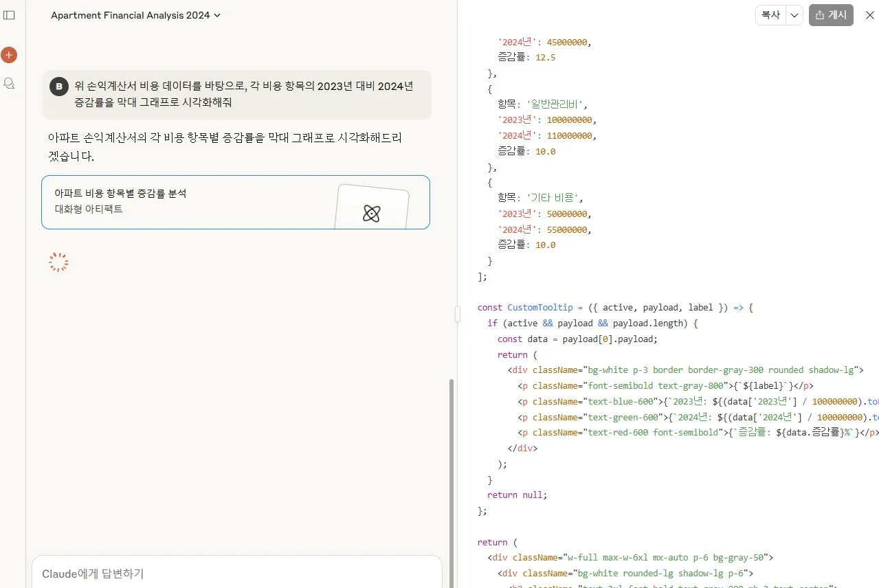Select the user message about 손익계산서 비용 데이터

[x=237, y=94]
